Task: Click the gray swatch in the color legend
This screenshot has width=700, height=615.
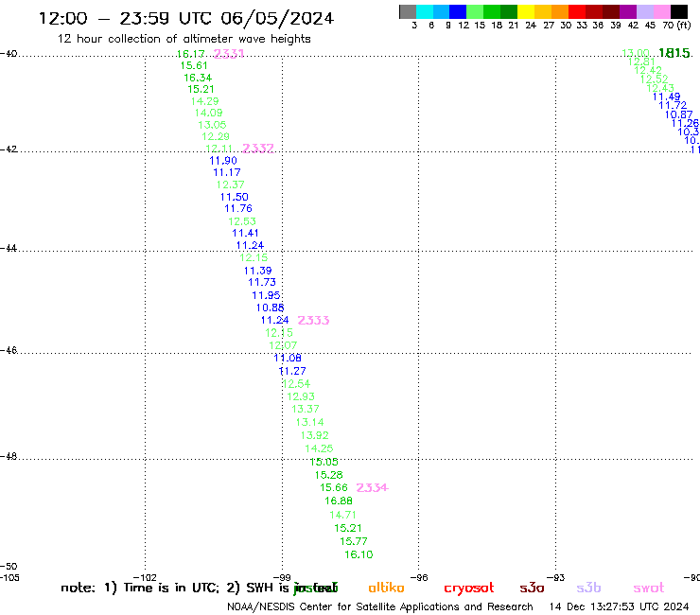Action: point(408,11)
